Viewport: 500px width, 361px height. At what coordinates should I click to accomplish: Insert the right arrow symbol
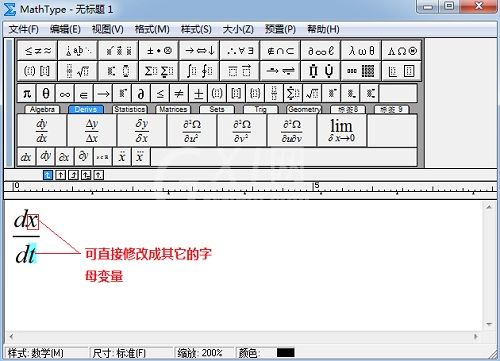pos(103,93)
